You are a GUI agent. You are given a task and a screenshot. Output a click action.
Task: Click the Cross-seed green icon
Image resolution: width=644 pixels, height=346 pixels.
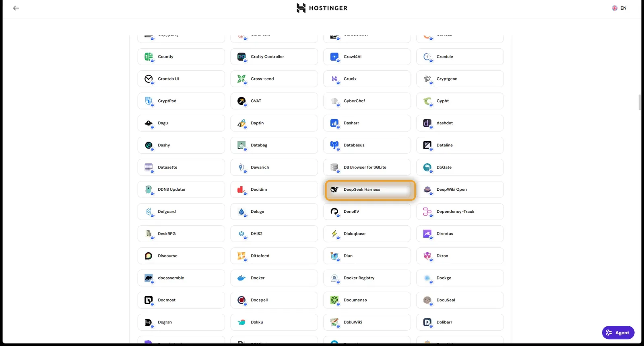click(242, 79)
